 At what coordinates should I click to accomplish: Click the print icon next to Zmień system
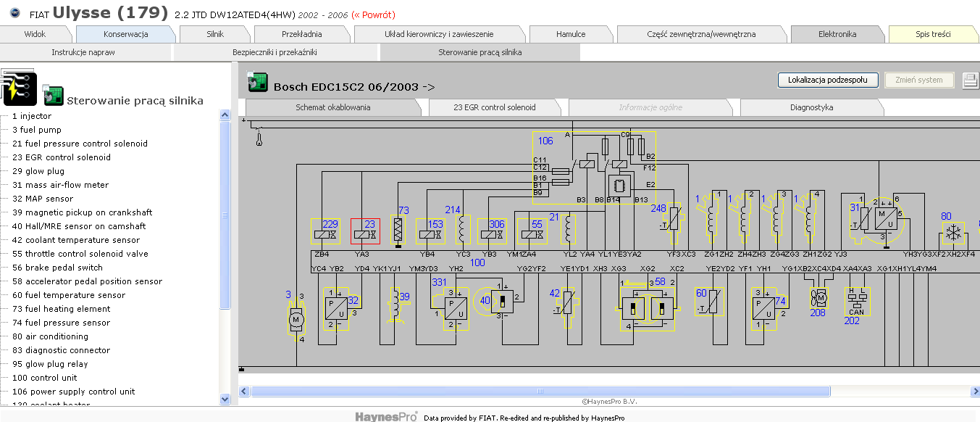971,80
